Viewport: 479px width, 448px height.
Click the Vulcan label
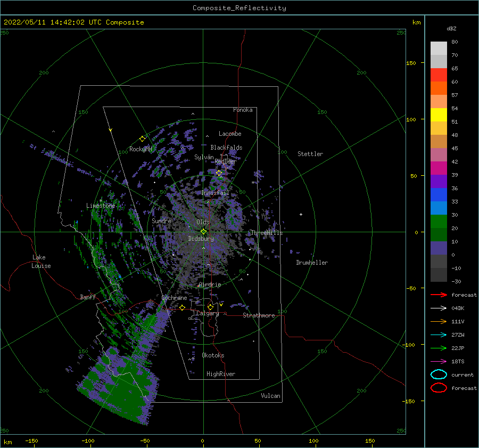coord(271,396)
